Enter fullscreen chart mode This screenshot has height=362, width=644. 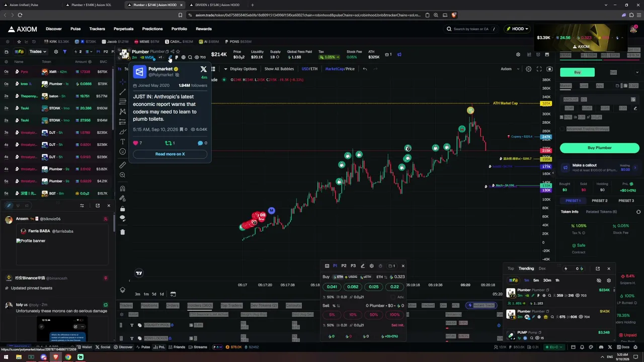(x=539, y=69)
